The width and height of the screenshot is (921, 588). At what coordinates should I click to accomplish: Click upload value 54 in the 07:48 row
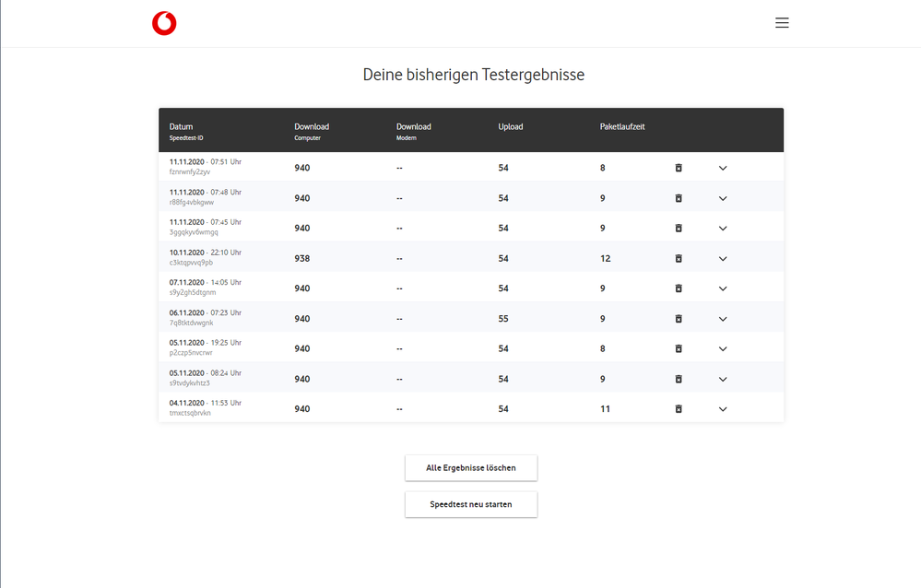tap(503, 198)
